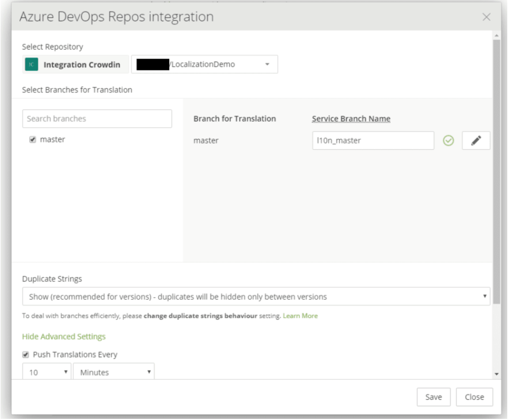Click the scrollbar up arrow
The height and width of the screenshot is (420, 509).
click(496, 35)
